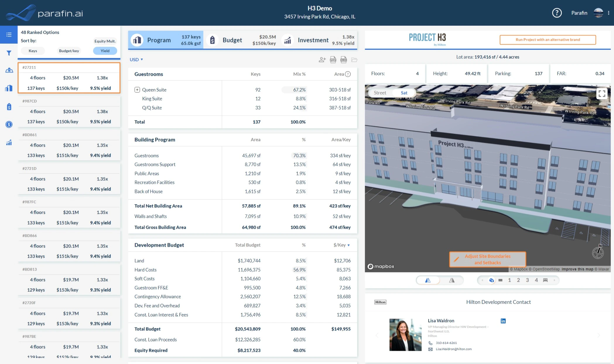The image size is (614, 364).
Task: Select the 3D cube building view
Action: click(x=492, y=280)
